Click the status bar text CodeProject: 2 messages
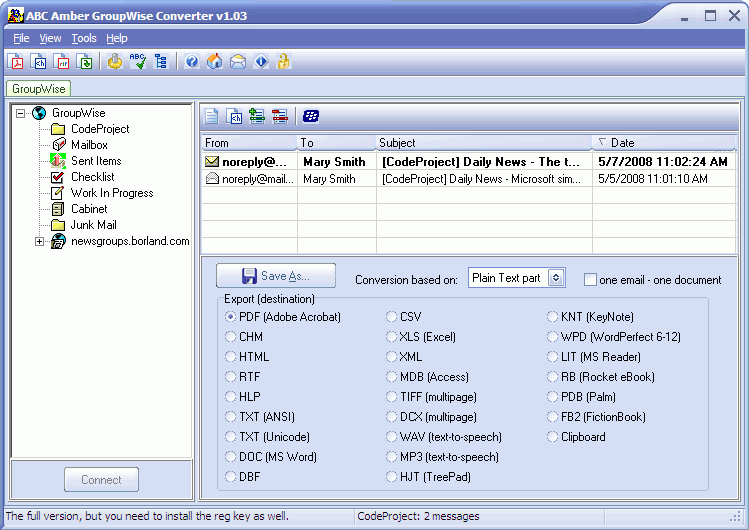Image resolution: width=749 pixels, height=530 pixels. (x=418, y=516)
